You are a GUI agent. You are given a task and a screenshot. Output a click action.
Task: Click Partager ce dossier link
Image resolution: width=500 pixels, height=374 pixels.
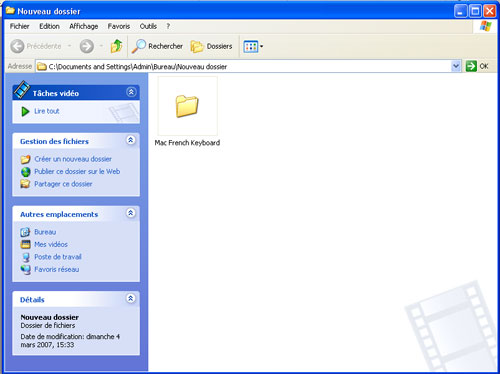tap(63, 184)
